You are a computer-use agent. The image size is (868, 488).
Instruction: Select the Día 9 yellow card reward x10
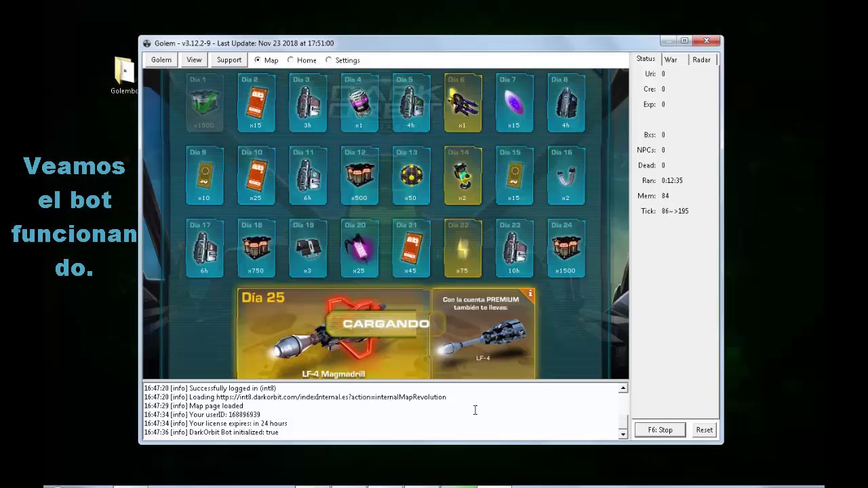coord(204,176)
